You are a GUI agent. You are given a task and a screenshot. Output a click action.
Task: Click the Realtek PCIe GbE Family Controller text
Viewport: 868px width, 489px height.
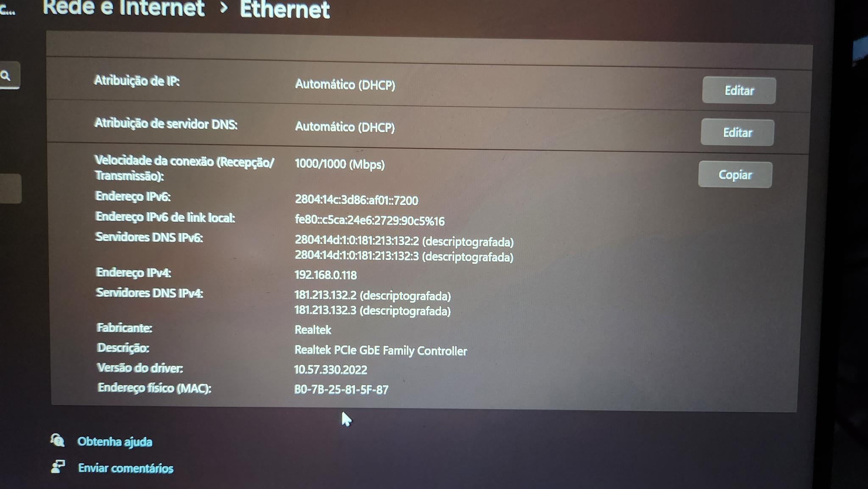(x=381, y=350)
